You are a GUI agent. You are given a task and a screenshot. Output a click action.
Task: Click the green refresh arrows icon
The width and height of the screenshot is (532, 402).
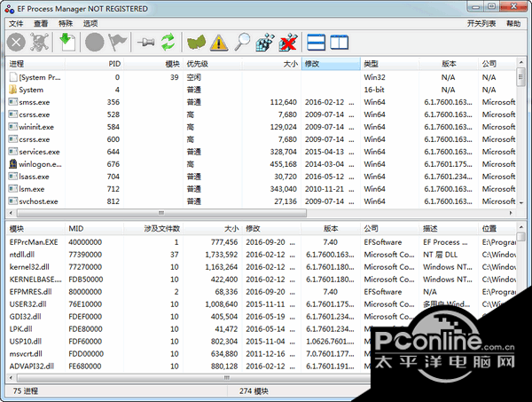168,43
